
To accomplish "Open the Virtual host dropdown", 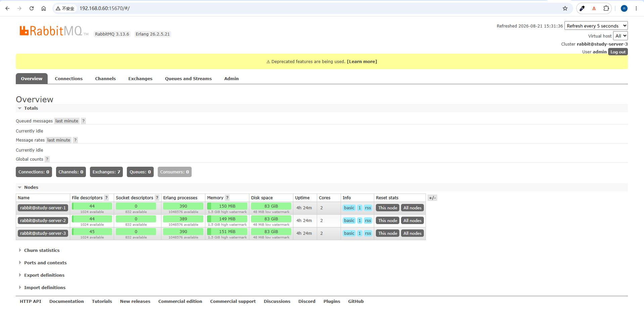I will [621, 36].
